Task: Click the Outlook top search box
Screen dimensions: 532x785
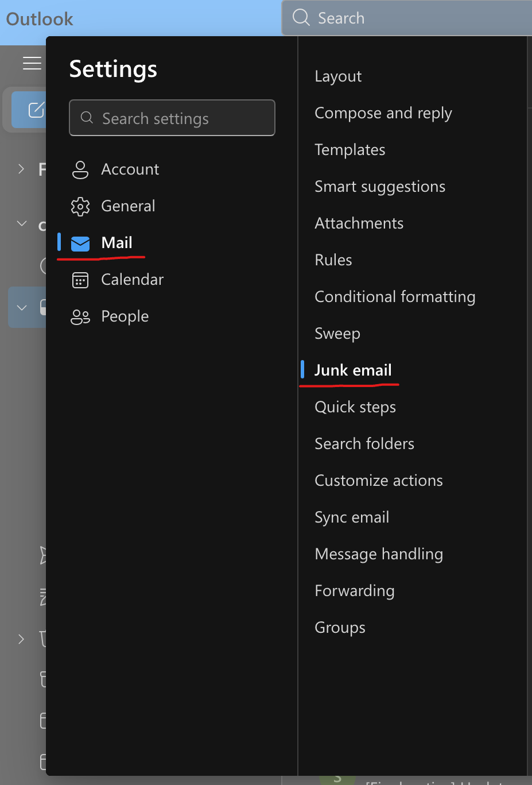Action: pyautogui.click(x=407, y=18)
